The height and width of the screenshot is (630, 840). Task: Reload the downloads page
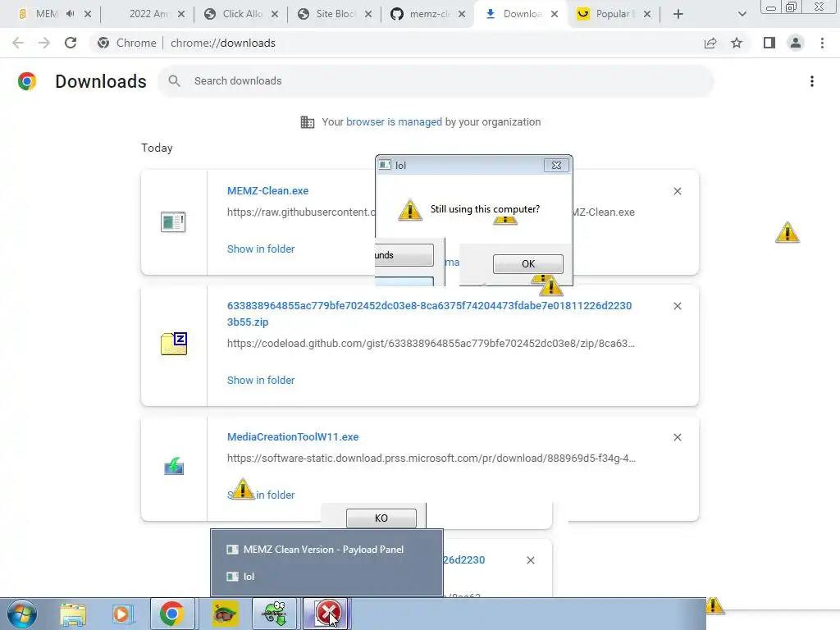click(x=71, y=43)
